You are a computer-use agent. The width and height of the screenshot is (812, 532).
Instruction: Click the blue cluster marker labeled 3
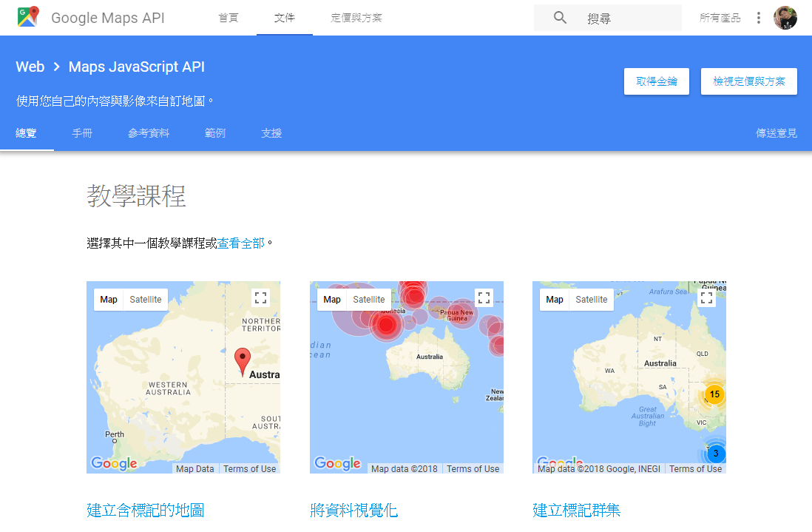716,454
